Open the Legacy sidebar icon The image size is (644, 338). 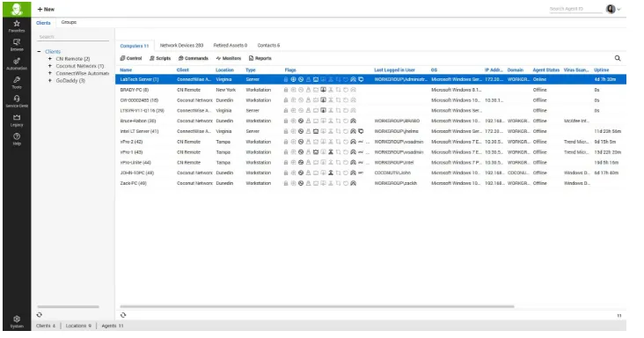click(17, 121)
